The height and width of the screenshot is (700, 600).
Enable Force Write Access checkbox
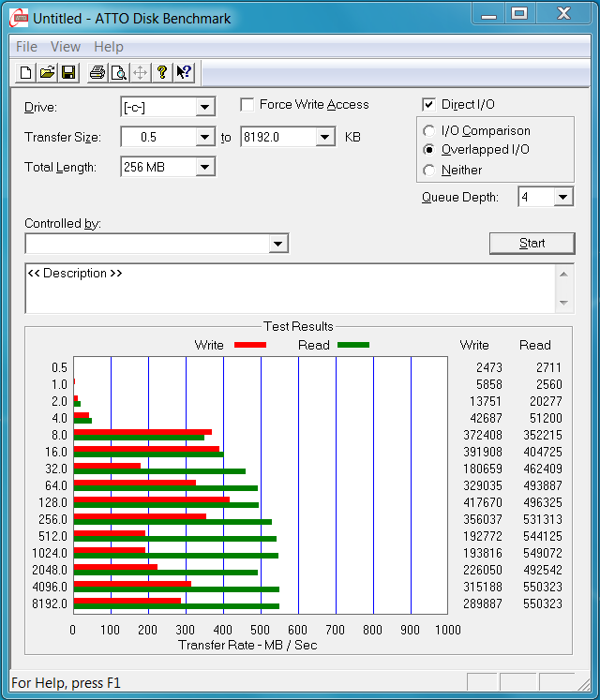(x=247, y=104)
